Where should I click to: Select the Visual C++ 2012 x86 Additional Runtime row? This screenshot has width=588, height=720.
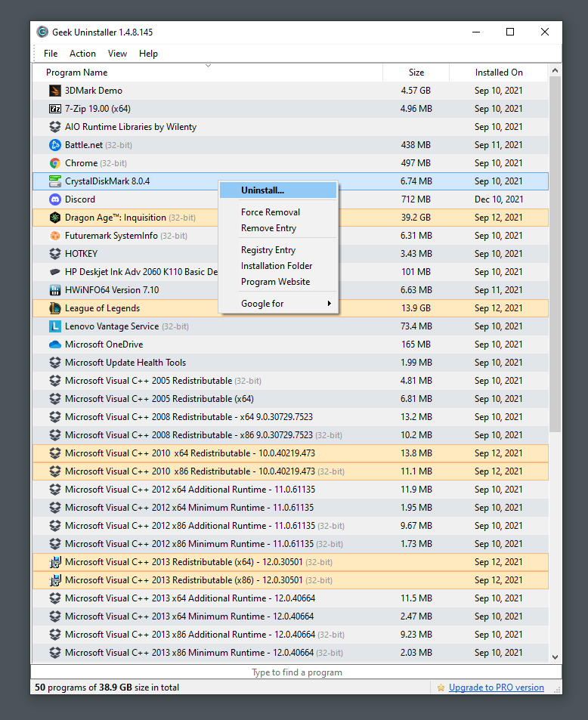(290, 526)
